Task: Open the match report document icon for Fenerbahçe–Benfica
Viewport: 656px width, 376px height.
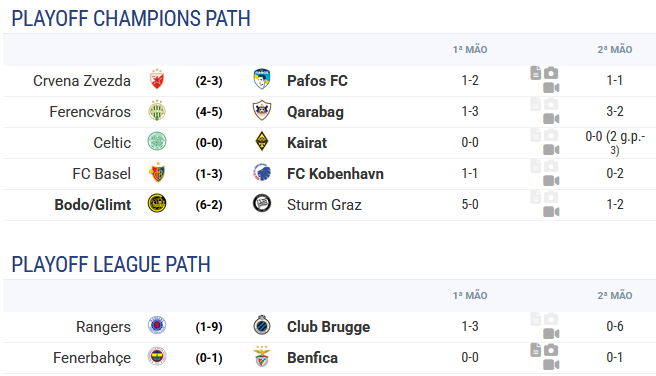Action: pyautogui.click(x=536, y=350)
